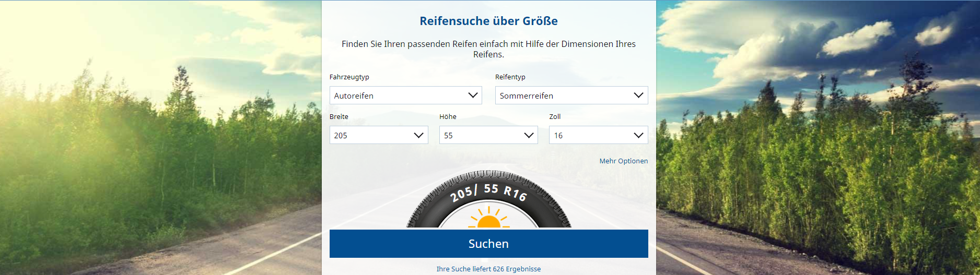Image resolution: width=980 pixels, height=275 pixels.
Task: Open the Reifentyp dropdown showing Sommerreifen
Action: click(x=571, y=95)
